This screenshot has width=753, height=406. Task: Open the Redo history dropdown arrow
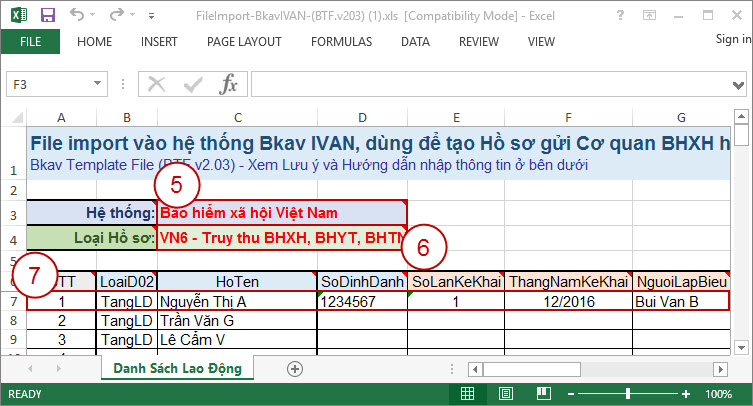click(133, 15)
